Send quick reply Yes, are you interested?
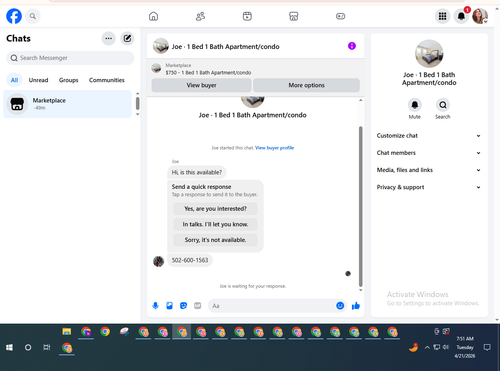The width and height of the screenshot is (500, 371). click(215, 209)
